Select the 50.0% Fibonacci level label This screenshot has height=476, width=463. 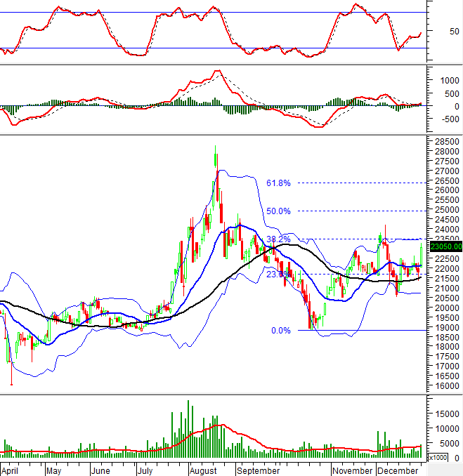[x=278, y=211]
